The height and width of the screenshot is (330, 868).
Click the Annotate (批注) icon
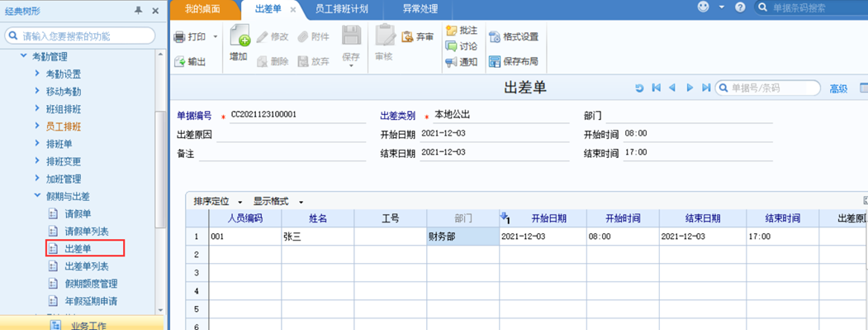(452, 31)
